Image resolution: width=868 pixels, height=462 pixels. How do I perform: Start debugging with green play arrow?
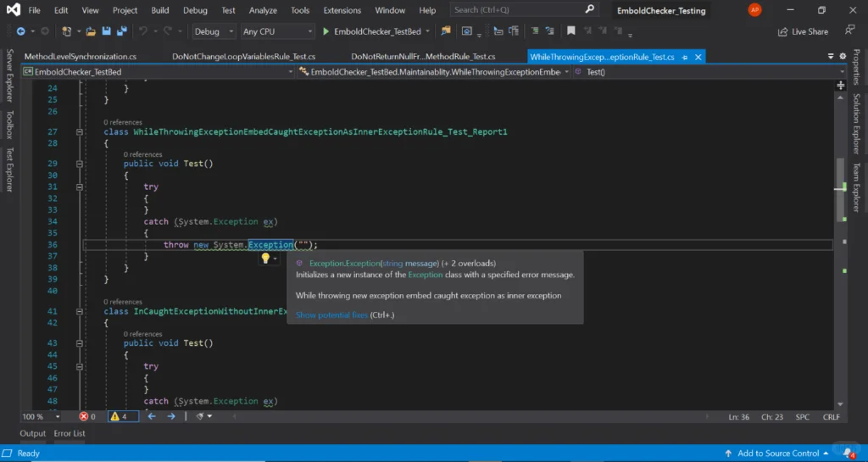click(325, 31)
